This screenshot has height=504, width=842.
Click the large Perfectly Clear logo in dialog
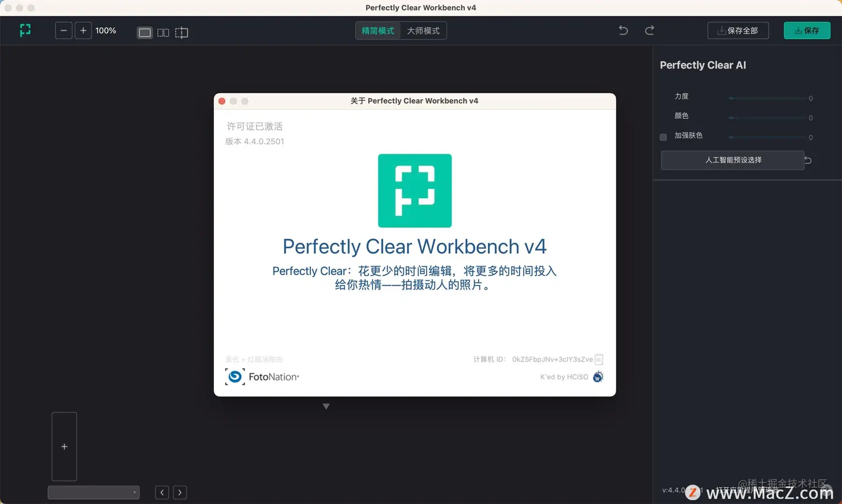[415, 190]
